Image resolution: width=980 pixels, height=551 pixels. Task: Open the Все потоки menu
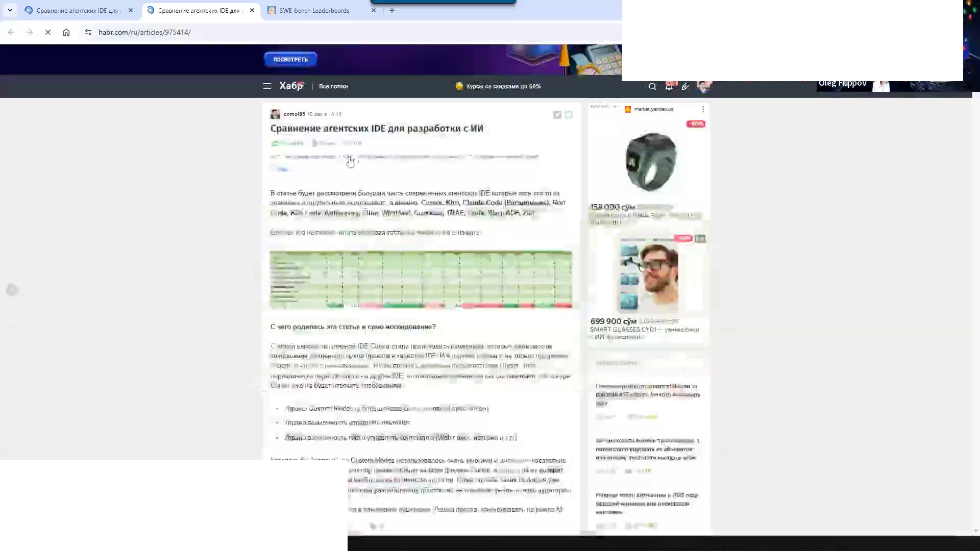[x=333, y=86]
